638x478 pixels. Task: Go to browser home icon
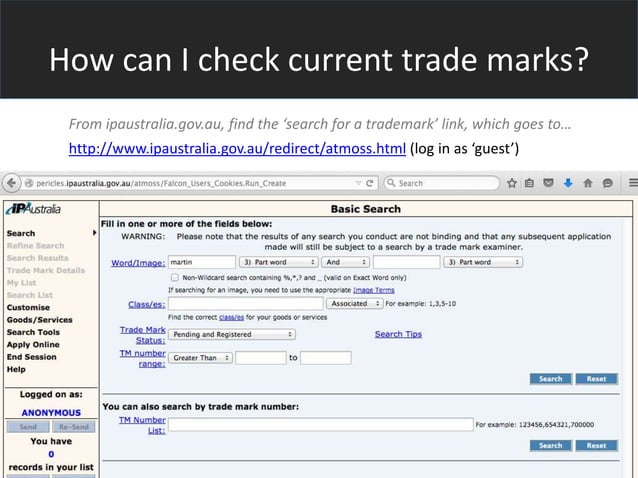pyautogui.click(x=588, y=183)
